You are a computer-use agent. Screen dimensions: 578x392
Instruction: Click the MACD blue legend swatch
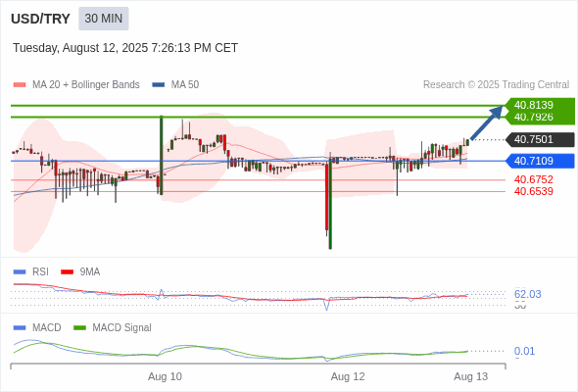[x=20, y=328]
